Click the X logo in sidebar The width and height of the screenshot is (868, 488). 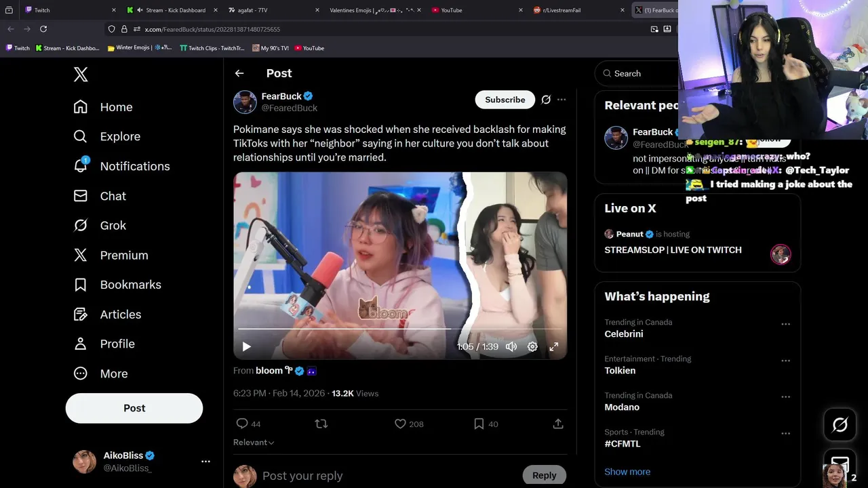81,75
